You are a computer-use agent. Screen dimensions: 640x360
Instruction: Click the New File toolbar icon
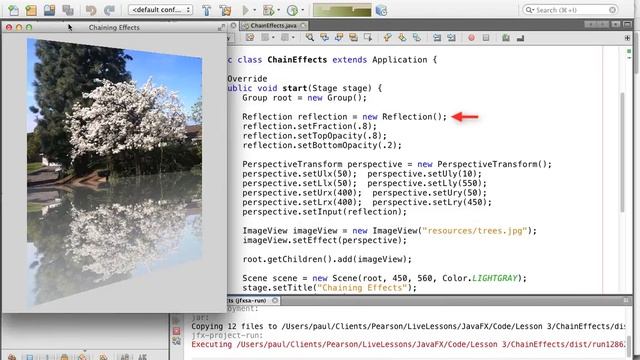pyautogui.click(x=13, y=10)
